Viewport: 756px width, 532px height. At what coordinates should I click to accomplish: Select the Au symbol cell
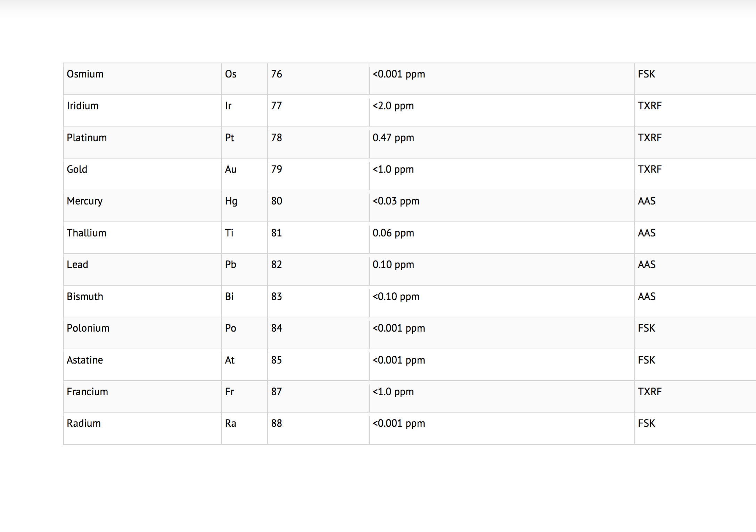[x=231, y=169]
